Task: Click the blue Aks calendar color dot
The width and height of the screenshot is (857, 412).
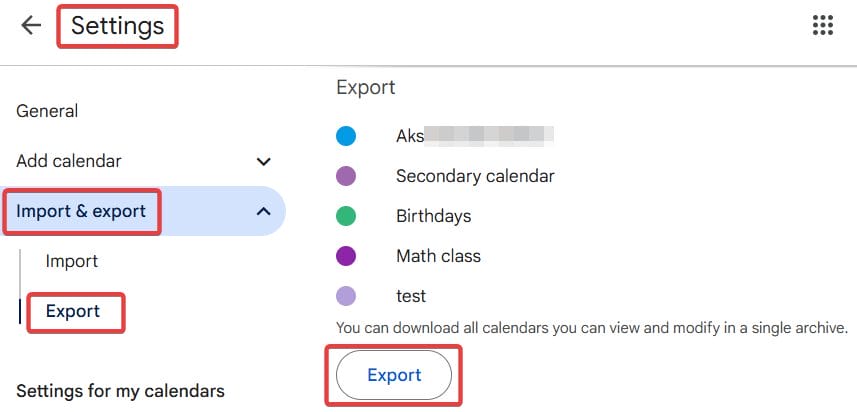Action: (x=346, y=136)
